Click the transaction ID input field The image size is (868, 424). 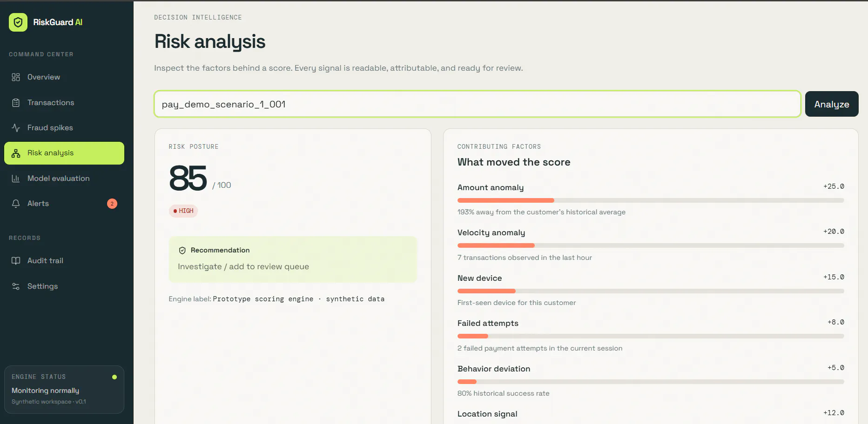pos(478,104)
